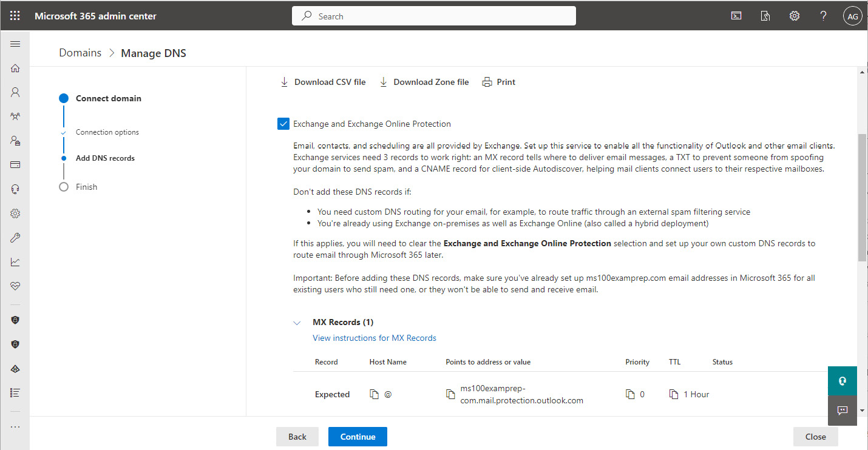This screenshot has height=450, width=868.
Task: Print the DNS records
Action: [499, 82]
